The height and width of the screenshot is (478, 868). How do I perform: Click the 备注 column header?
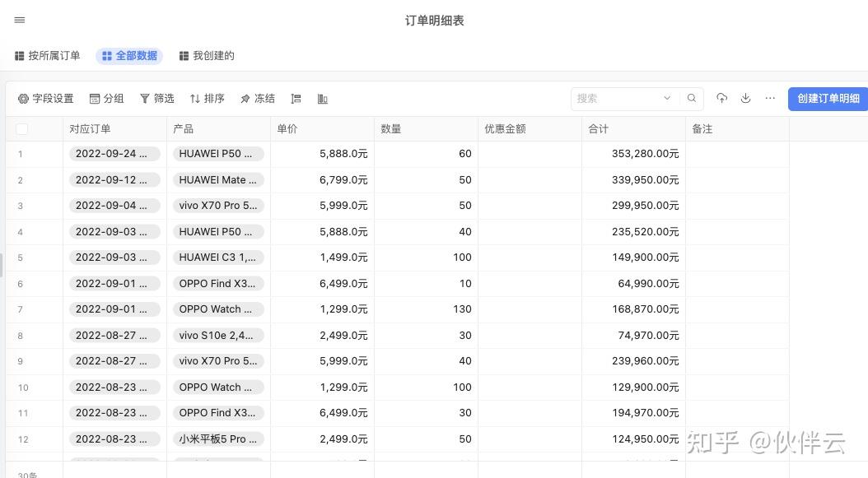[x=737, y=129]
